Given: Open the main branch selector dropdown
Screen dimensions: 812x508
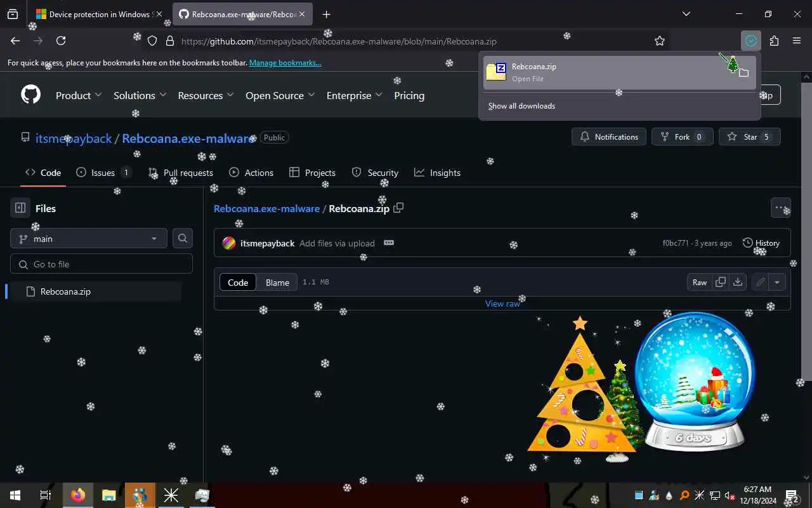Looking at the screenshot, I should [89, 238].
